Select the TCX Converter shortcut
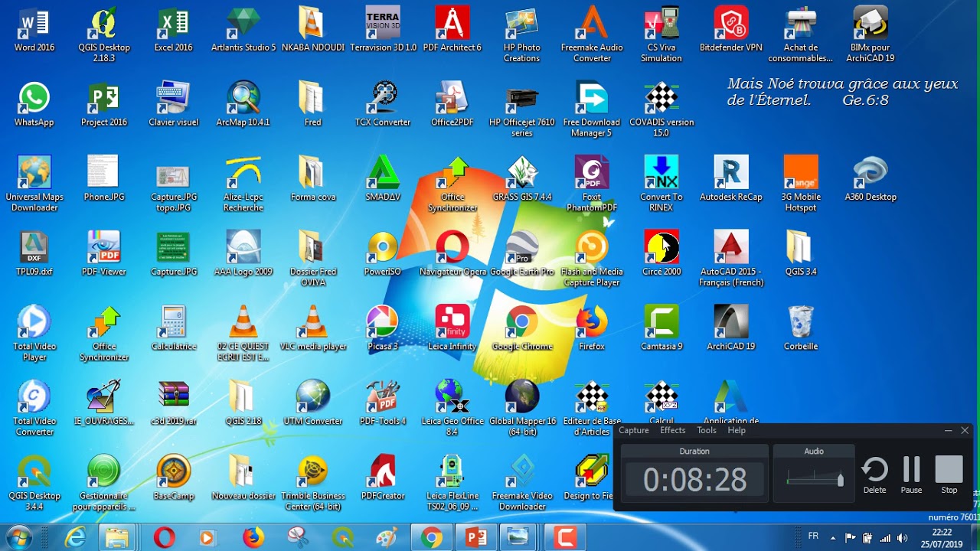Screen dimensions: 980x551 pos(383,105)
